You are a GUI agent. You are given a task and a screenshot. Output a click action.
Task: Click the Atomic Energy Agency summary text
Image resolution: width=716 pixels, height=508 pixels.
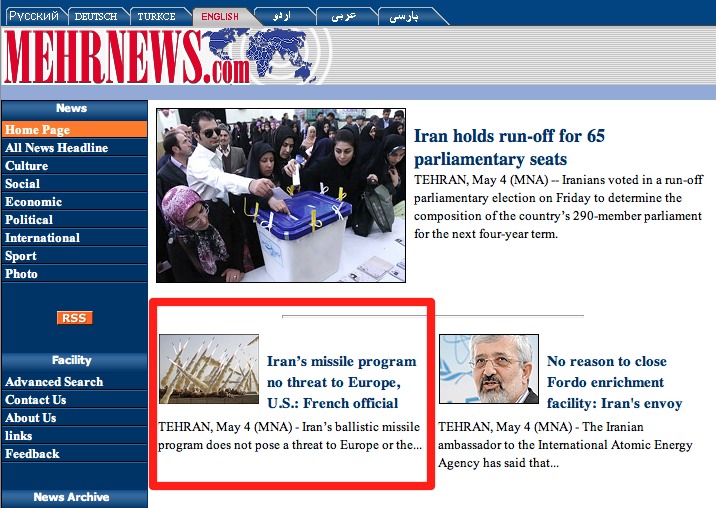[x=565, y=444]
